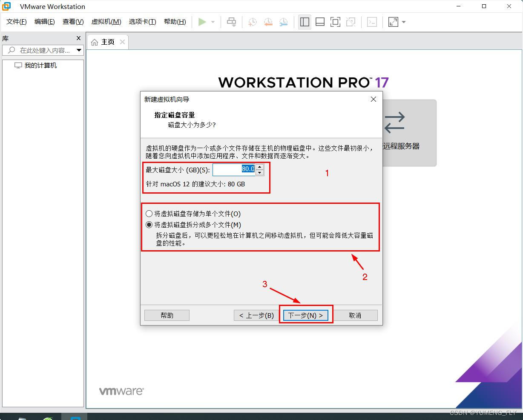Open the 查看(V) menu
523x420 pixels.
pyautogui.click(x=73, y=22)
